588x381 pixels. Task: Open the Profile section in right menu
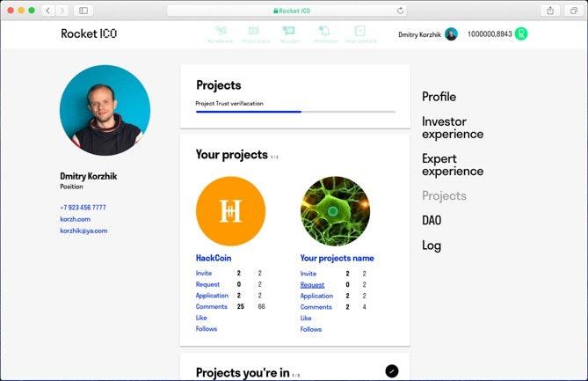pos(439,97)
